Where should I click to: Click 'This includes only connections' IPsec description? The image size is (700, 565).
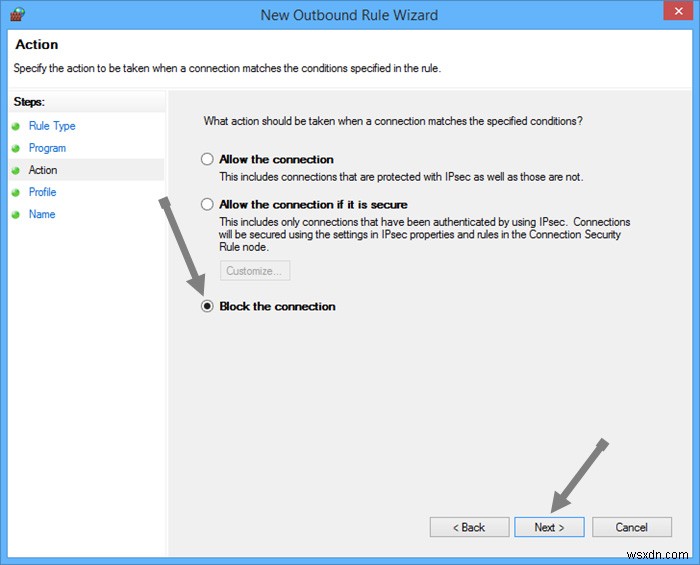pos(425,234)
